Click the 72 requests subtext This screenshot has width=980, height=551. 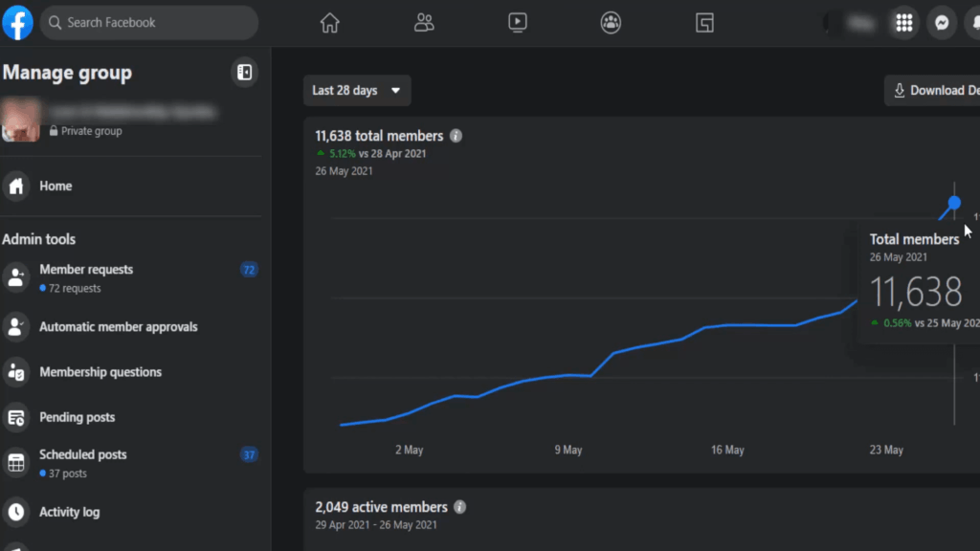pos(75,289)
